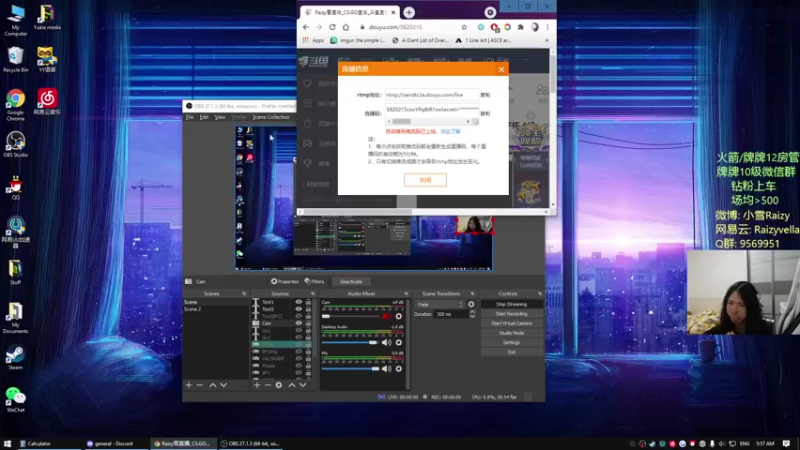
Task: Toggle visibility eye of the Text2 source
Action: tap(298, 309)
